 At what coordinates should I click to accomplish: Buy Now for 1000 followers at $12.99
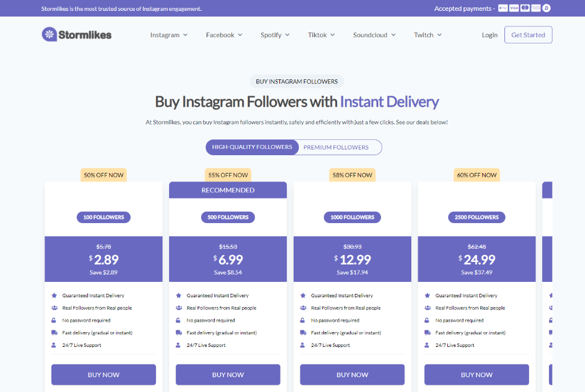tap(352, 374)
